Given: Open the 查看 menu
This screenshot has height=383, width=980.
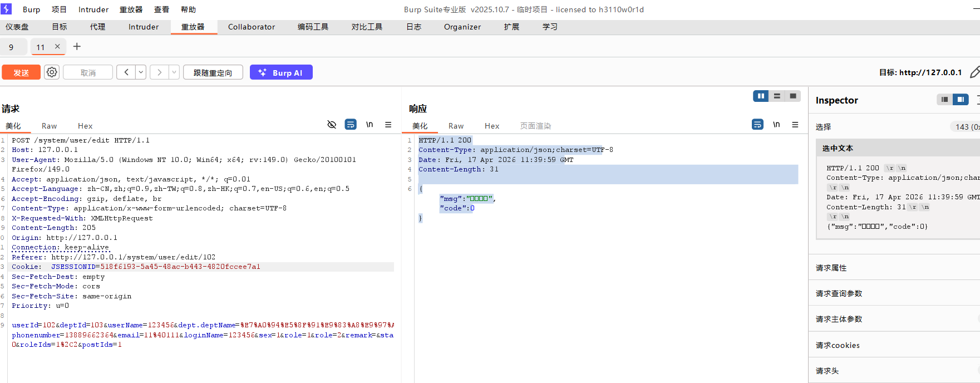Looking at the screenshot, I should click(x=161, y=9).
